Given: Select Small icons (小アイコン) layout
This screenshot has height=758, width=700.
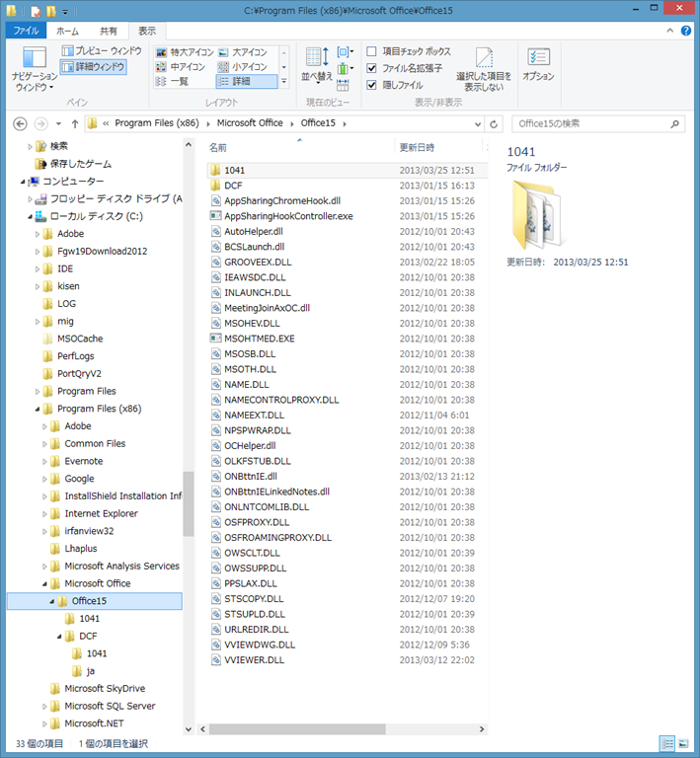Looking at the screenshot, I should coord(243,67).
